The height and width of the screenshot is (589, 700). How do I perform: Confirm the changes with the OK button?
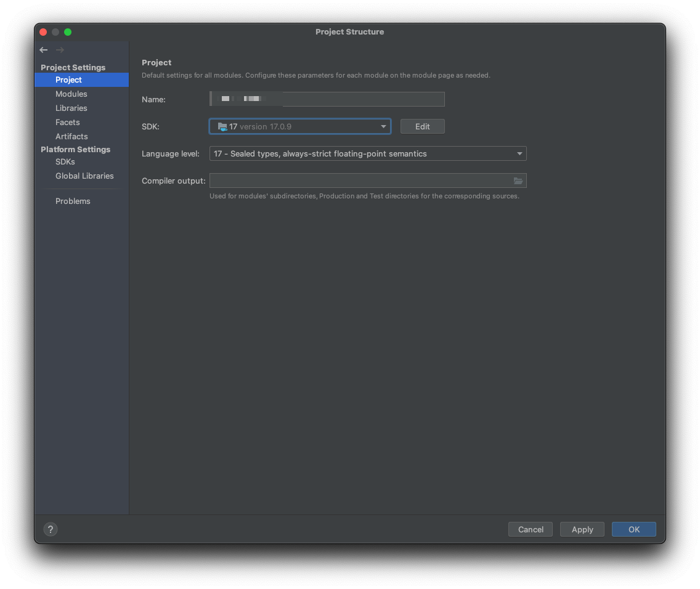pyautogui.click(x=634, y=529)
